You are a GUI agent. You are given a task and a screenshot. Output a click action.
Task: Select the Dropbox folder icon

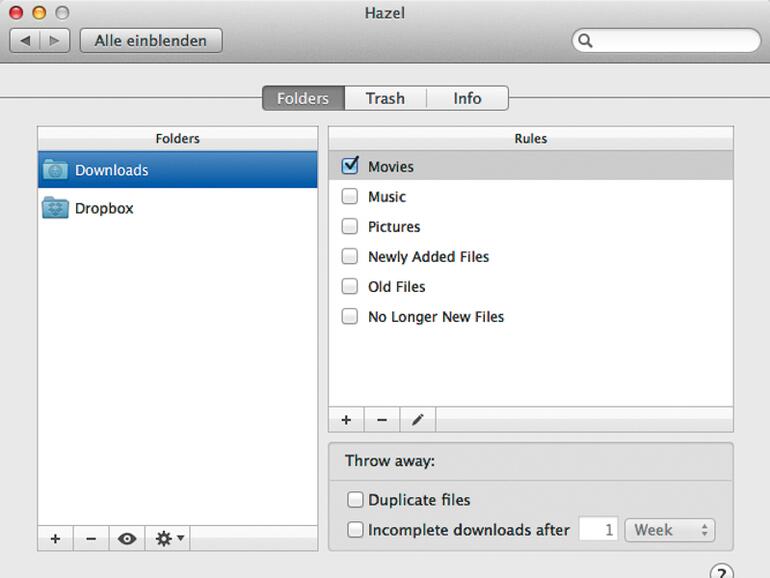[x=55, y=207]
